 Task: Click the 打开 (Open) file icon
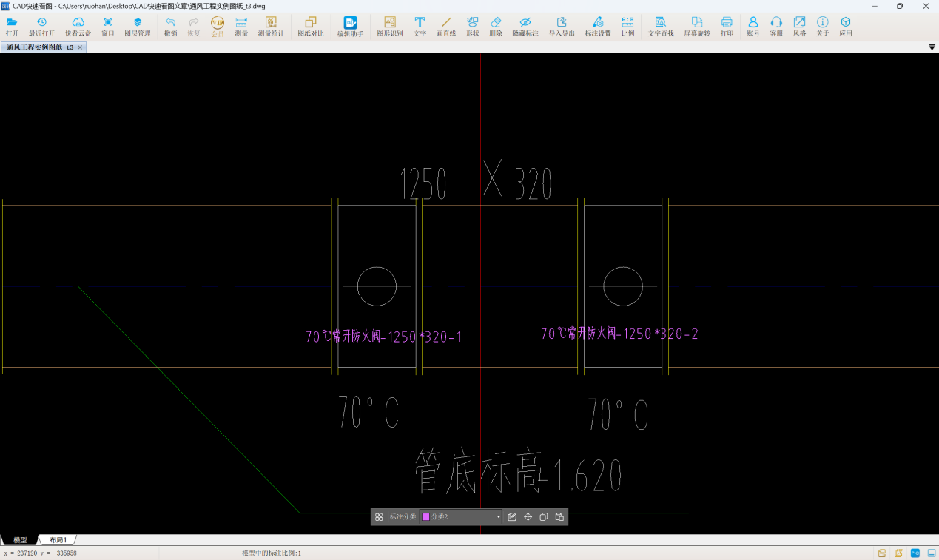click(12, 27)
